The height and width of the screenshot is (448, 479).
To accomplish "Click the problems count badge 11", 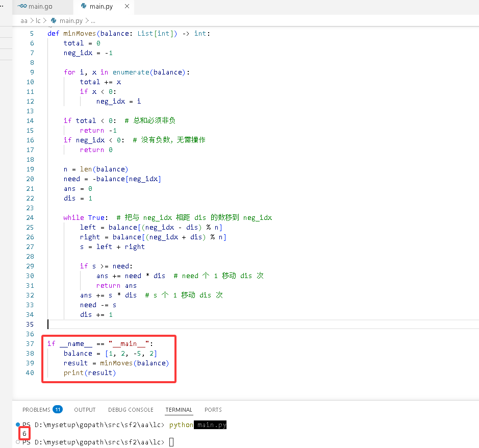I will pyautogui.click(x=58, y=410).
